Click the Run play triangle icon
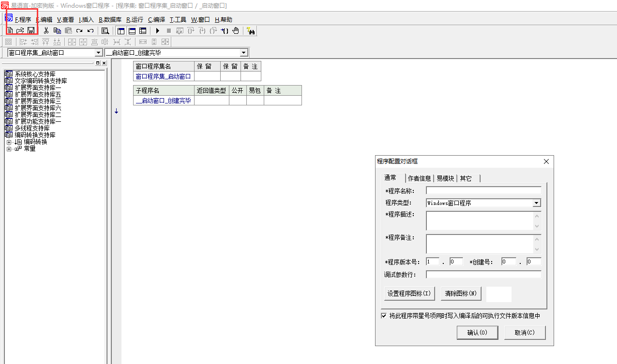Image resolution: width=617 pixels, height=364 pixels. [157, 30]
